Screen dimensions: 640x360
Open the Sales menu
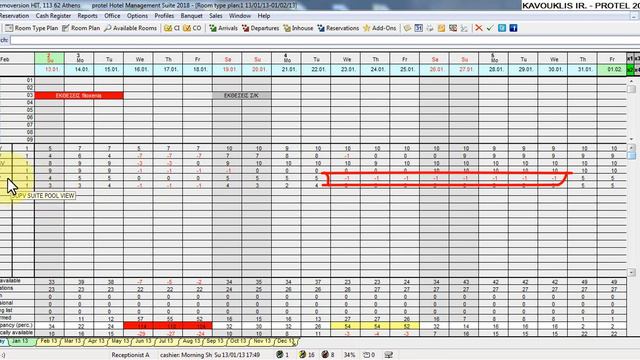point(216,16)
